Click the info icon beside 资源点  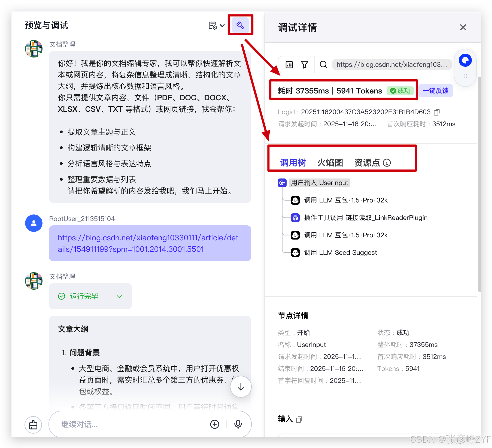[x=387, y=163]
